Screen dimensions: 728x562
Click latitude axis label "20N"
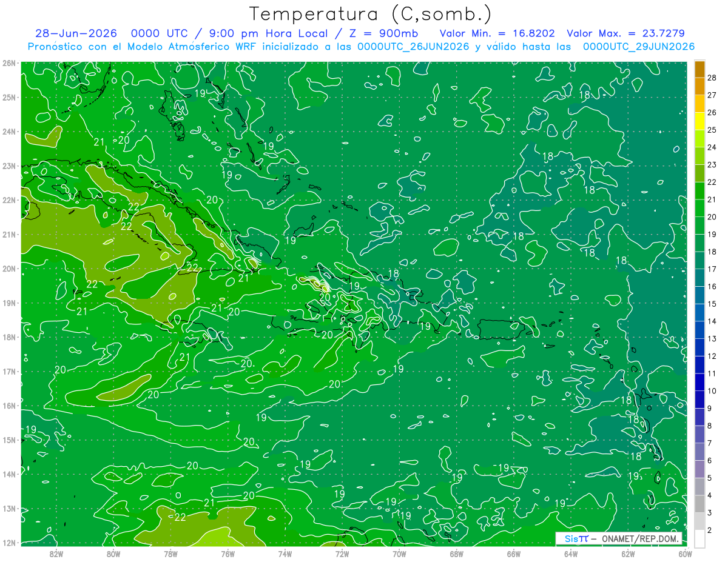pyautogui.click(x=9, y=269)
